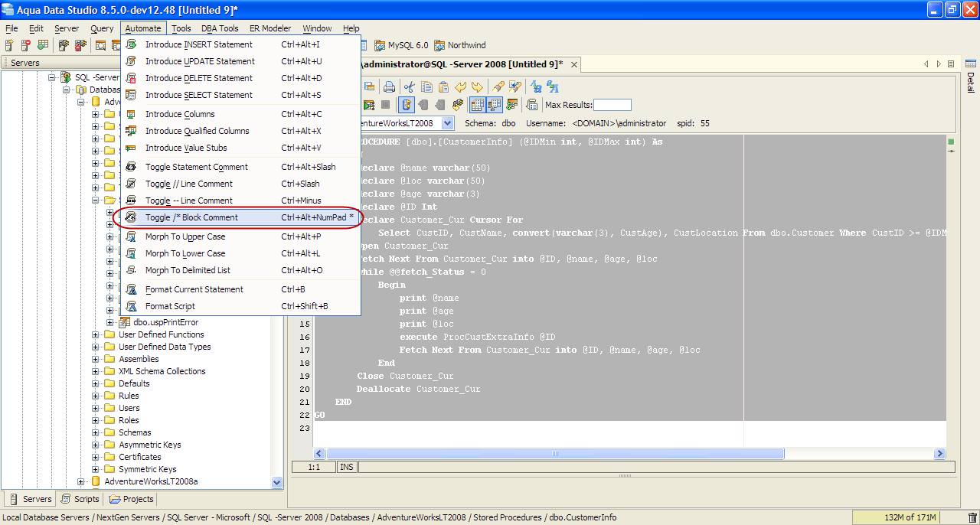980x525 pixels.
Task: Switch to the Projects tab
Action: pos(131,499)
